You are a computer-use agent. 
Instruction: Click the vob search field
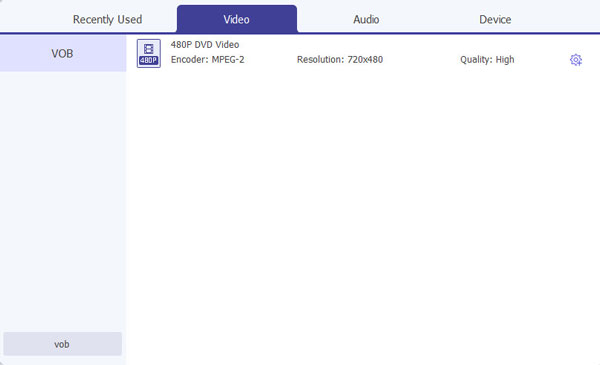coord(63,344)
